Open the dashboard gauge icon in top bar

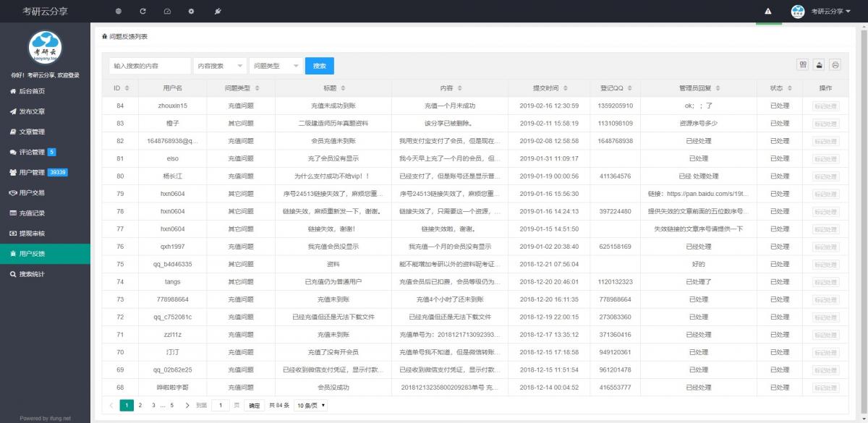click(x=167, y=12)
